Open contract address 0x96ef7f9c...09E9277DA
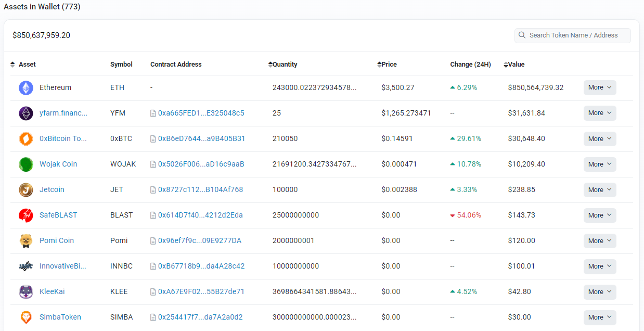 click(x=200, y=240)
